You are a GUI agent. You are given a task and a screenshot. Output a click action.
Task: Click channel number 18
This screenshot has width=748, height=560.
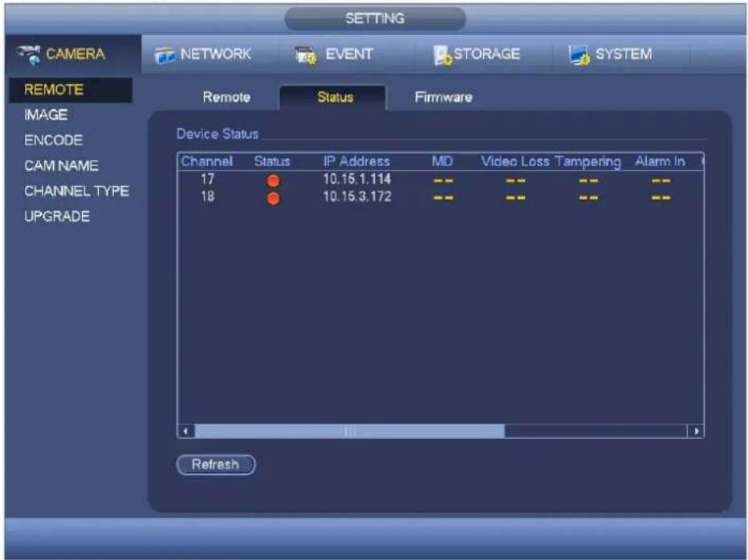[x=207, y=197]
